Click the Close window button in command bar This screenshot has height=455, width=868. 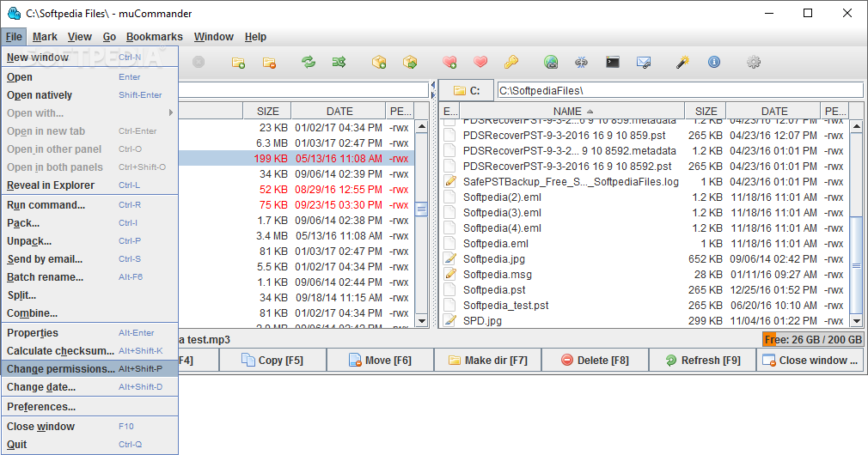pos(810,360)
